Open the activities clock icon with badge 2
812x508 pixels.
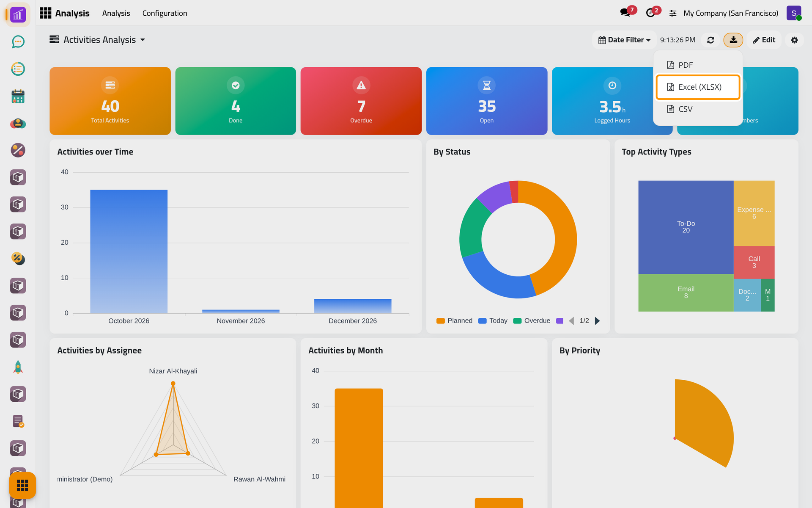click(x=651, y=13)
